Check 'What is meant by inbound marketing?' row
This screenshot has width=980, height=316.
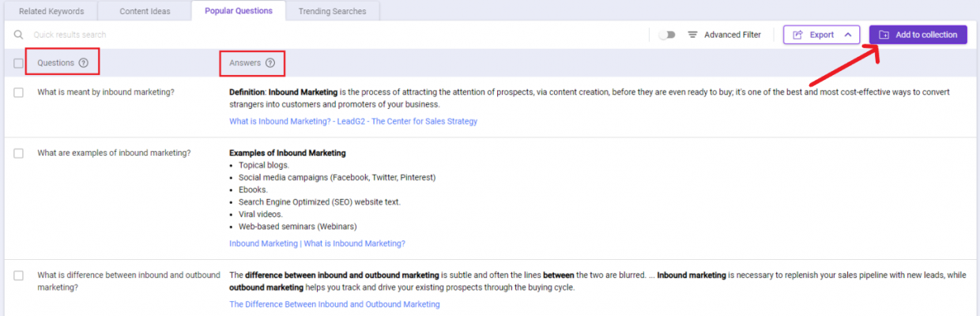(x=19, y=92)
